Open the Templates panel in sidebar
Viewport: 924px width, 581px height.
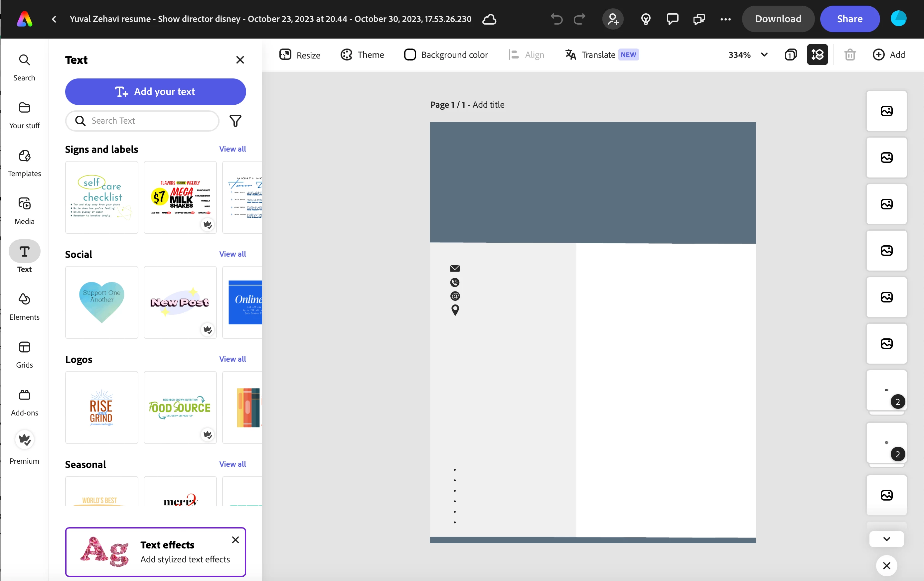tap(24, 163)
